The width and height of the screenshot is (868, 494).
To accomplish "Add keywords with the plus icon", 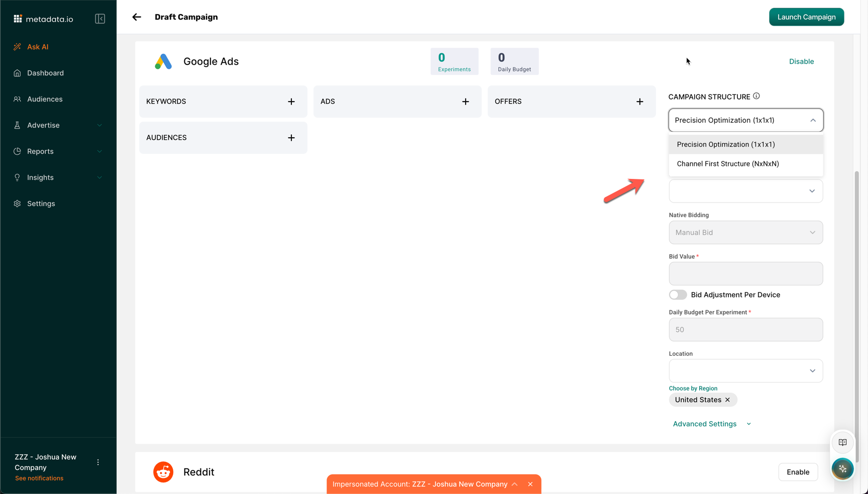I will pos(291,102).
